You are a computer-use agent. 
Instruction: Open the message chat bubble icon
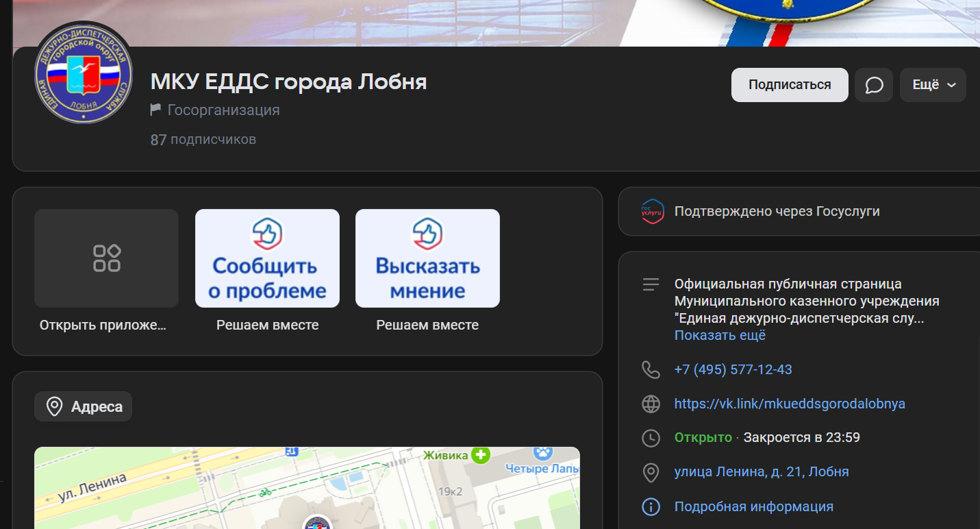click(x=874, y=85)
